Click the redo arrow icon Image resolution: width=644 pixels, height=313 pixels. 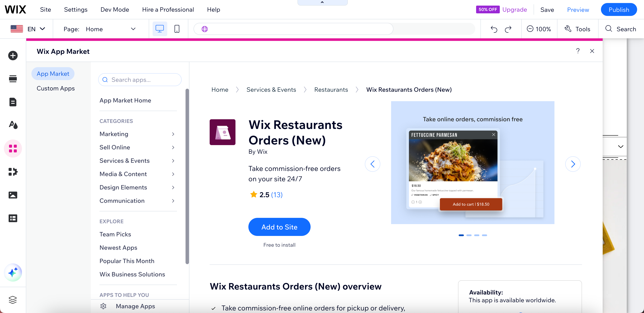(508, 29)
